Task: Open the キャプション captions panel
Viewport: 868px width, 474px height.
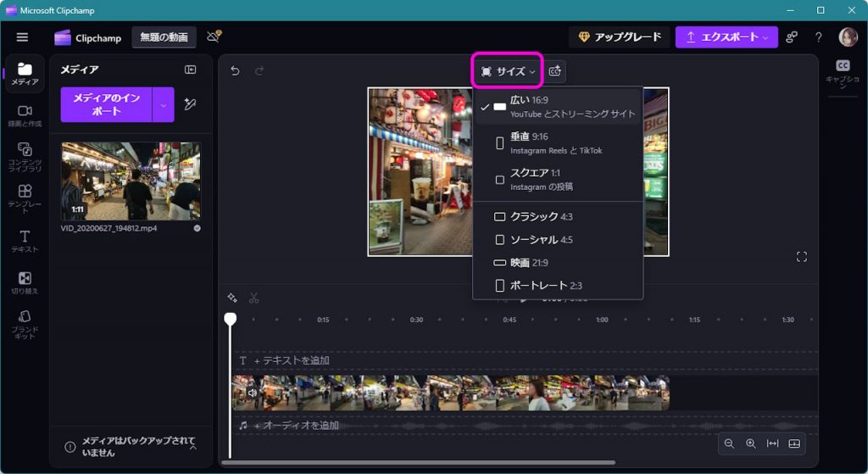Action: tap(843, 74)
